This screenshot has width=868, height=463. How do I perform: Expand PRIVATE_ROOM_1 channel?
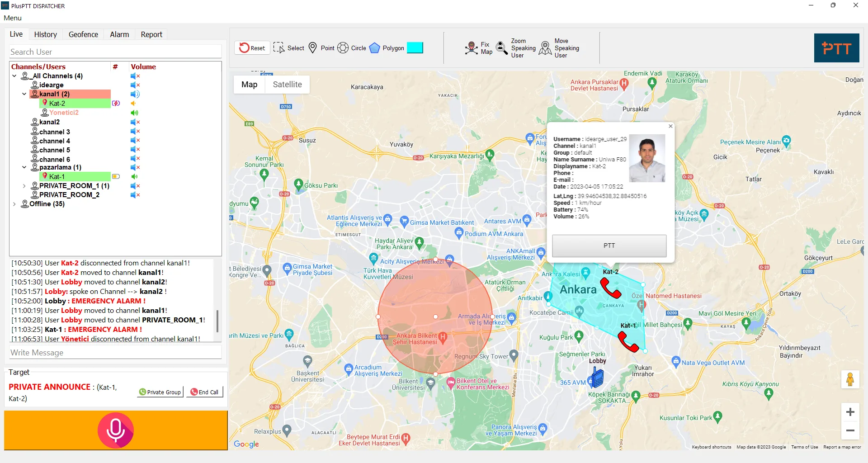pos(24,186)
